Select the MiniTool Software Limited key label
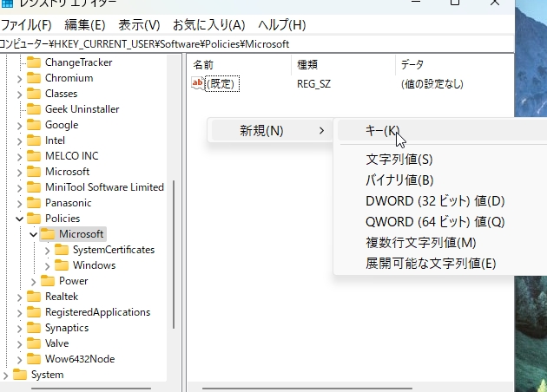The width and height of the screenshot is (547, 392). (x=104, y=187)
